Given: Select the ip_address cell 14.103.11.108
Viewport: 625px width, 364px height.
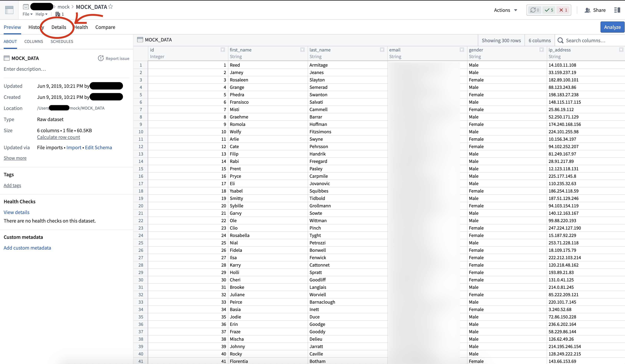Looking at the screenshot, I should (x=586, y=65).
